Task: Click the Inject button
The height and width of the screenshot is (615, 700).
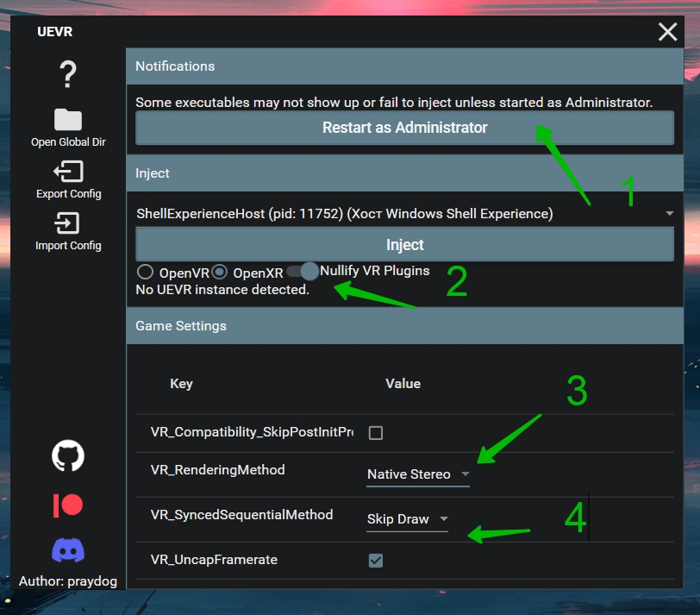Action: (404, 245)
